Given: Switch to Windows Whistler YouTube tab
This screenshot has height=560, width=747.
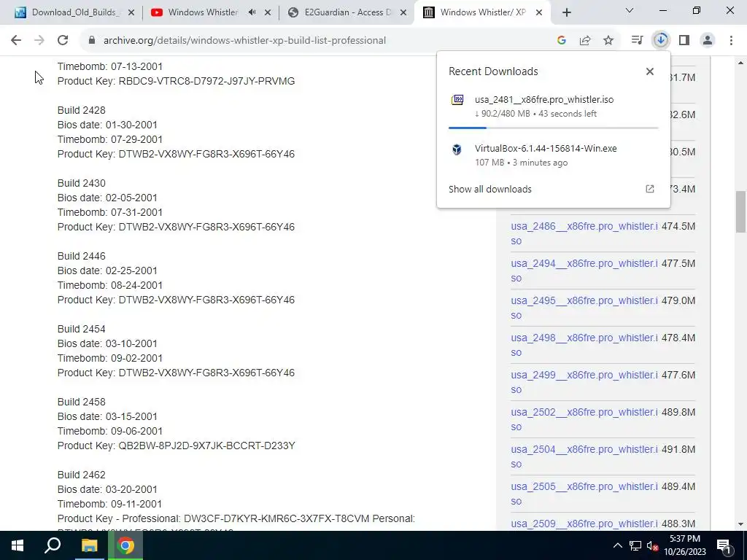Looking at the screenshot, I should coord(203,12).
